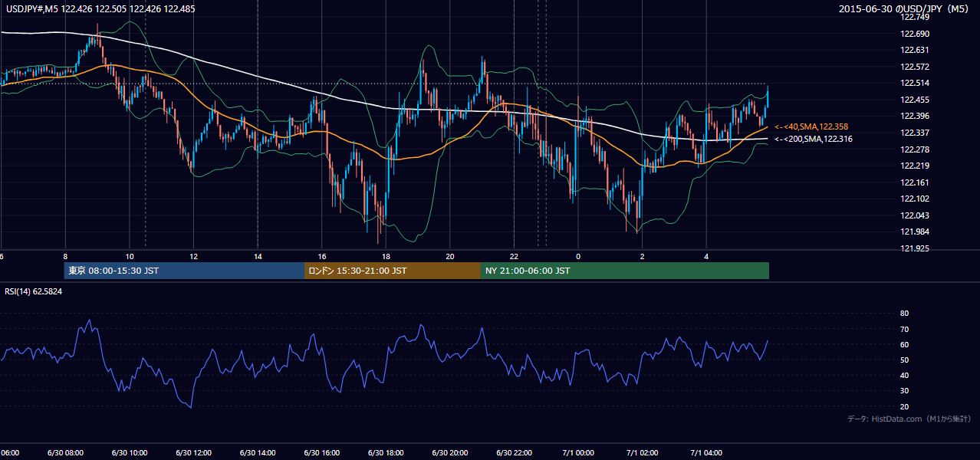Click price axis value 122.455
The image size is (980, 460).
point(916,100)
